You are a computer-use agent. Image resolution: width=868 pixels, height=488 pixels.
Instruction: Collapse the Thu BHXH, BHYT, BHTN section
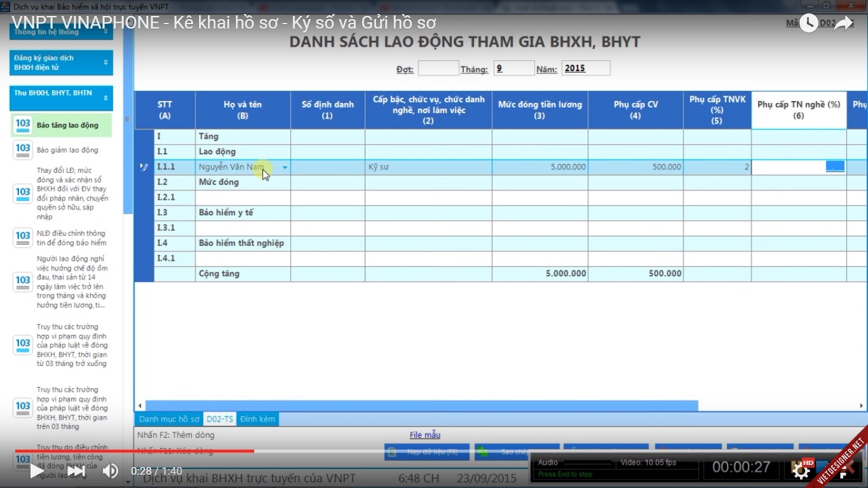[x=105, y=98]
